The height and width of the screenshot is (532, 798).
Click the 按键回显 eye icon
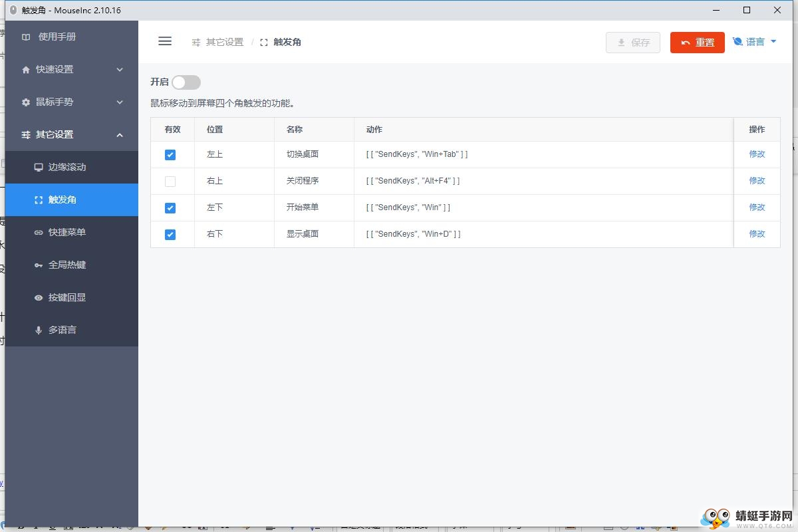39,298
